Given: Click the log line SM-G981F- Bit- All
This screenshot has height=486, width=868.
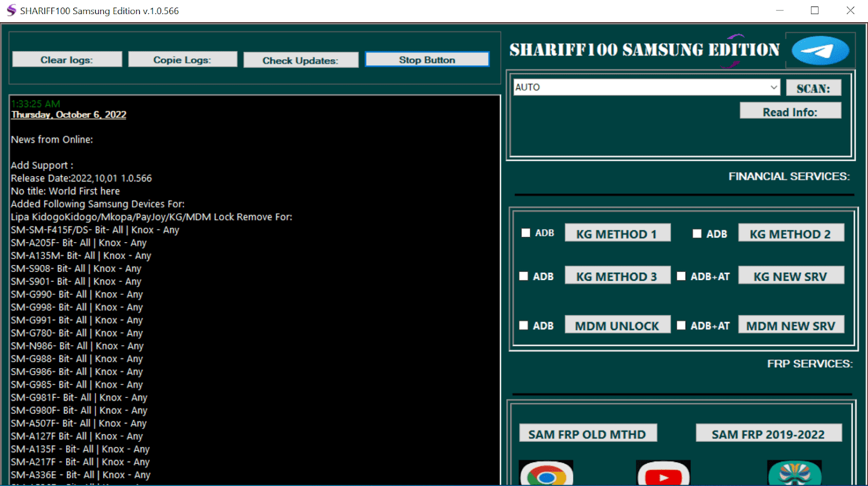Looking at the screenshot, I should (79, 397).
